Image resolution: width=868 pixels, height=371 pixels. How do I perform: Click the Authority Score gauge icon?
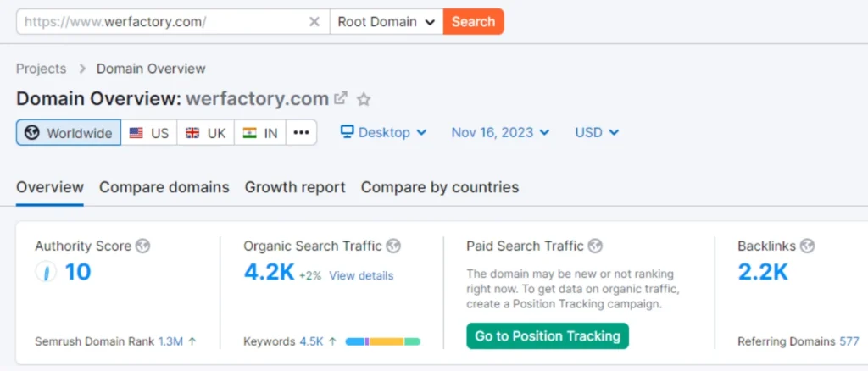(46, 272)
